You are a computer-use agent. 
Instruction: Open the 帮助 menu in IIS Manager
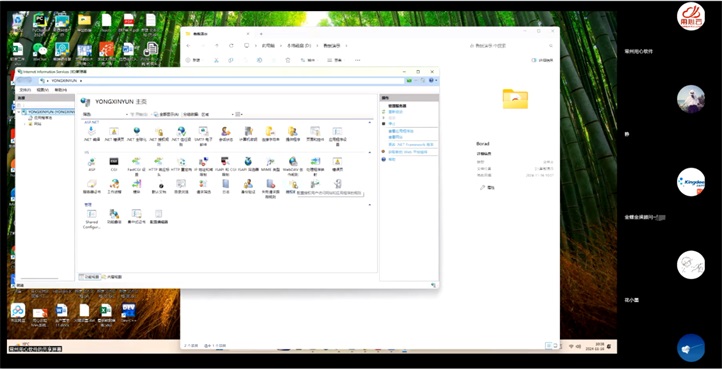point(60,90)
